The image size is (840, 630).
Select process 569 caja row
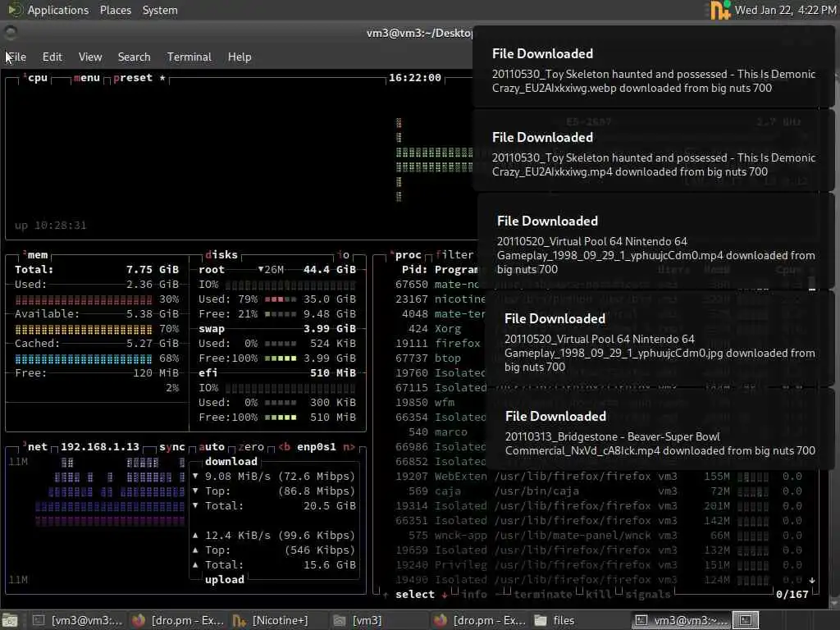(x=598, y=491)
